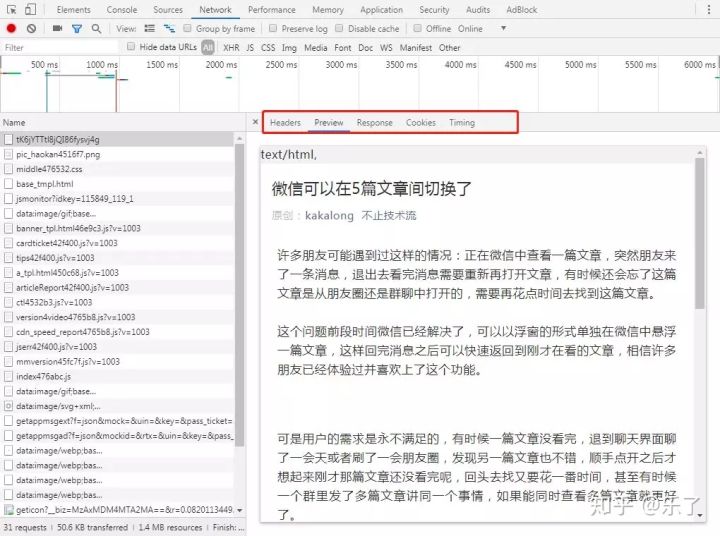The height and width of the screenshot is (536, 720).
Task: Filter requests by CSS type
Action: [x=268, y=47]
